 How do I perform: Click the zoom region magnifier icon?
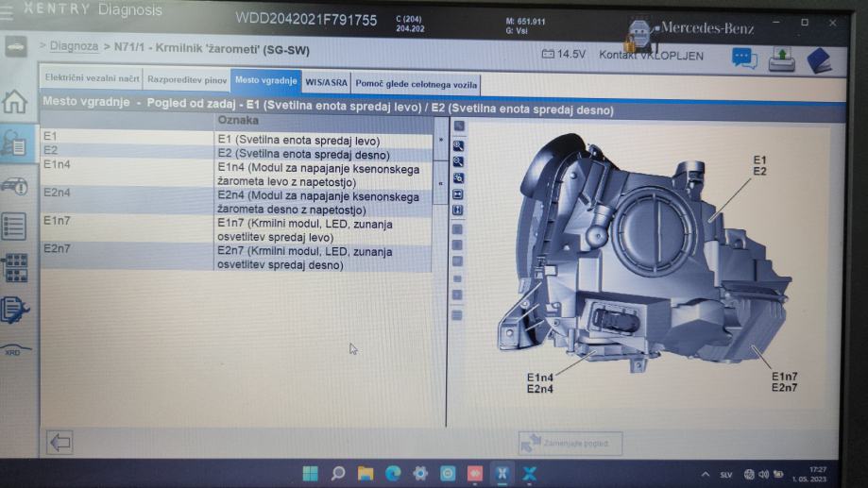pyautogui.click(x=458, y=178)
